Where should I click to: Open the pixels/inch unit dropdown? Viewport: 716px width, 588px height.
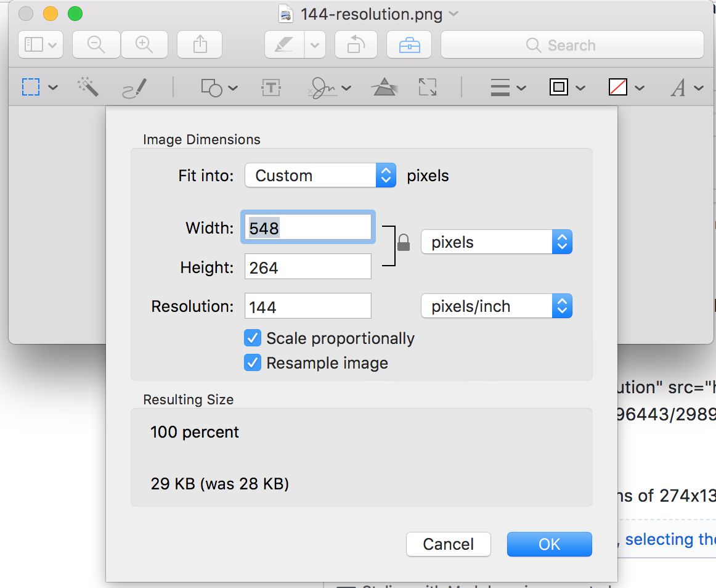click(497, 306)
